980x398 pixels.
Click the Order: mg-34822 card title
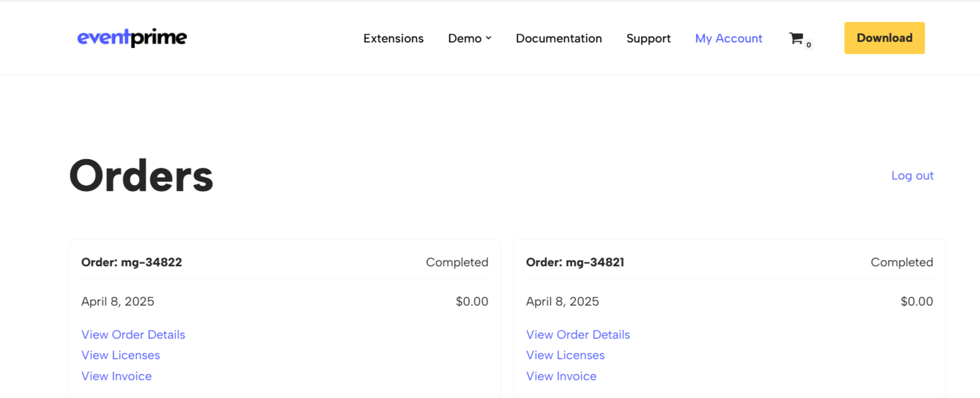(131, 262)
